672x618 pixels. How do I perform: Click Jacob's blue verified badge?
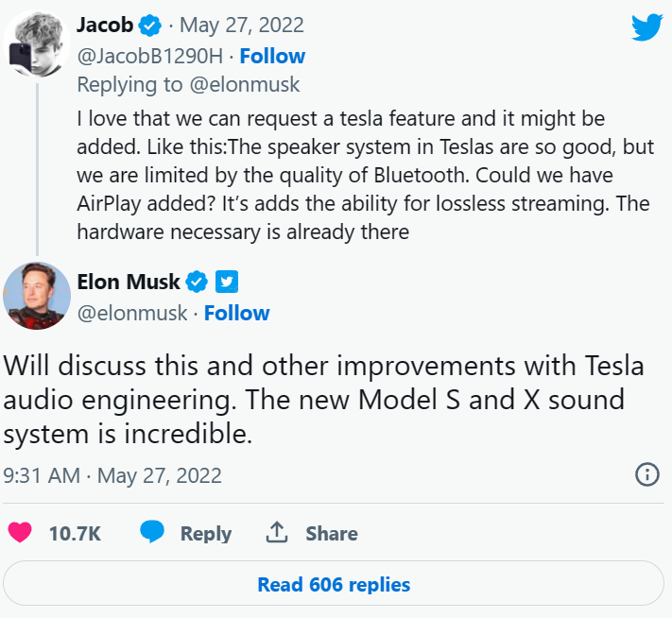pyautogui.click(x=149, y=24)
